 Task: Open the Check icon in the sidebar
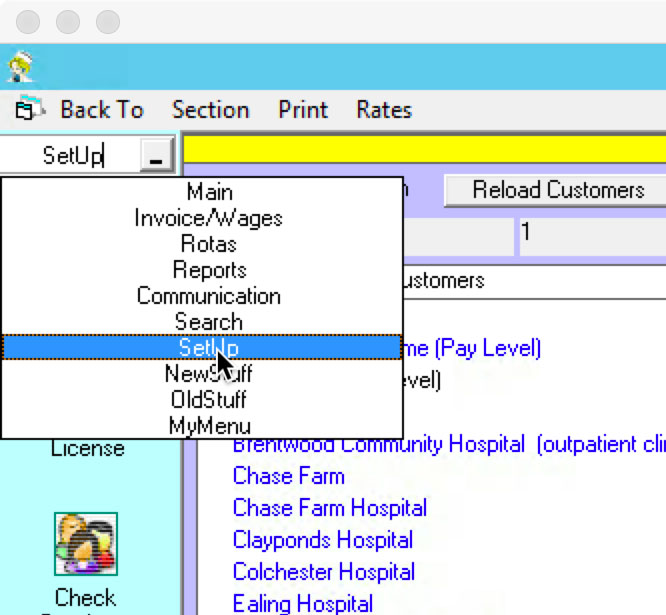click(86, 545)
